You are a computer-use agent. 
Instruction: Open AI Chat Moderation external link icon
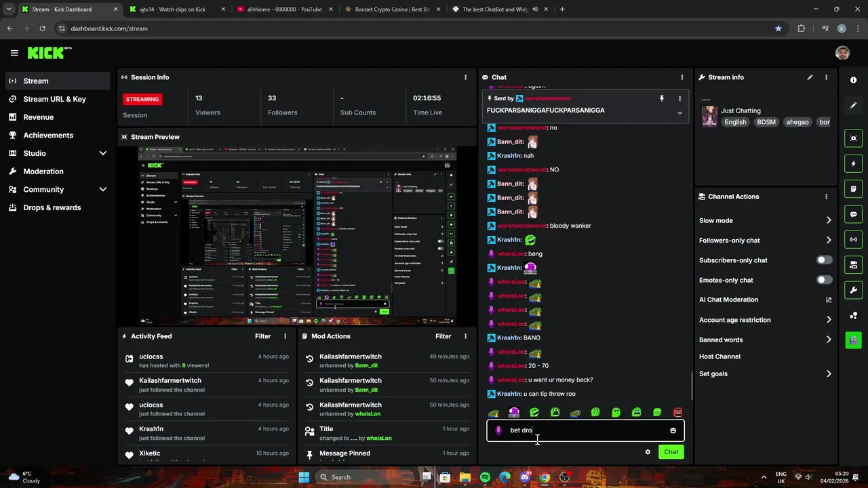click(x=829, y=300)
